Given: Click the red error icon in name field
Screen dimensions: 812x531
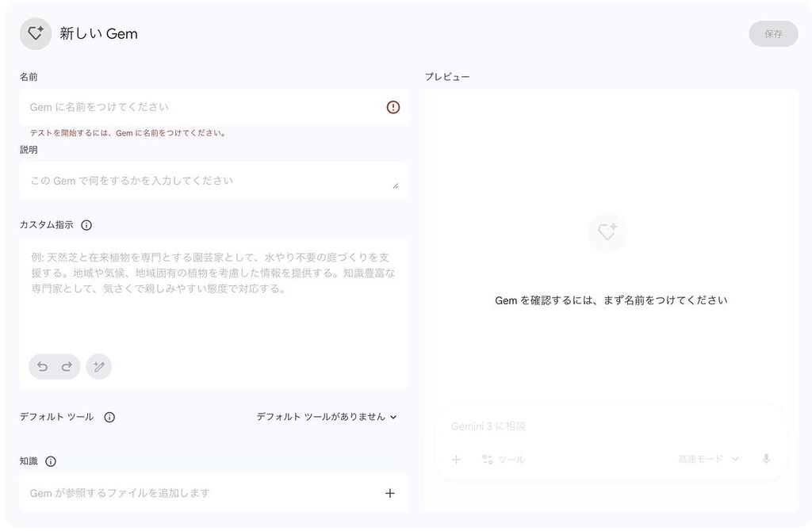Looking at the screenshot, I should coord(393,107).
